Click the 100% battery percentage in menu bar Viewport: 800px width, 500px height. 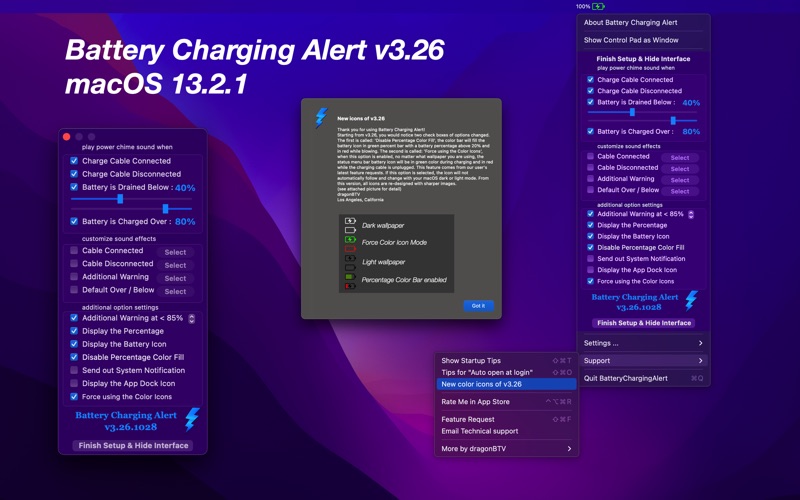[x=583, y=7]
